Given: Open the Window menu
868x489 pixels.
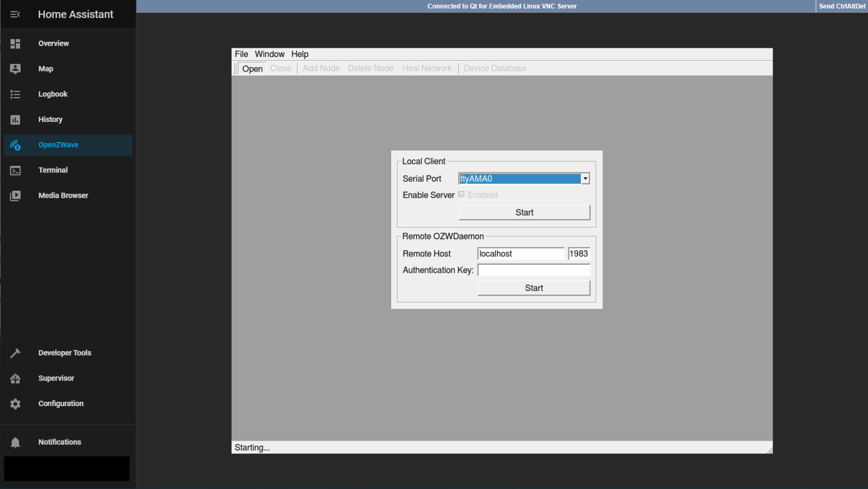Looking at the screenshot, I should 270,54.
